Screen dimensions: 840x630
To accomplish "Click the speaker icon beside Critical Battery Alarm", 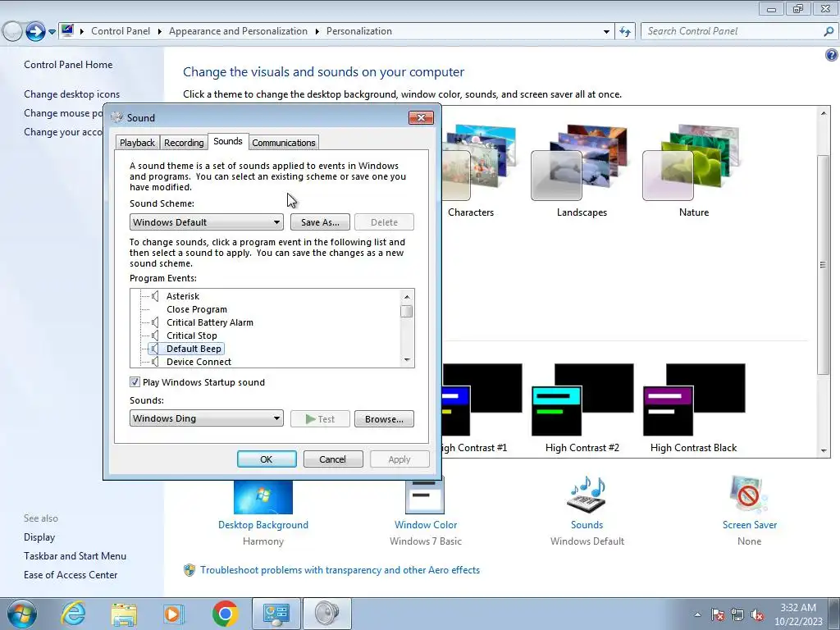I will click(x=155, y=322).
